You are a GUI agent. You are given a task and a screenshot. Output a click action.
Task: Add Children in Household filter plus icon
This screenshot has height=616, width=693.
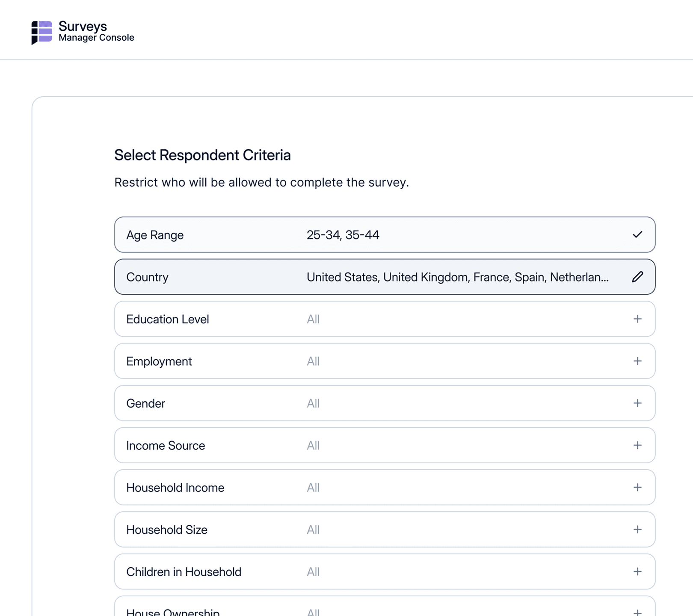pyautogui.click(x=637, y=572)
